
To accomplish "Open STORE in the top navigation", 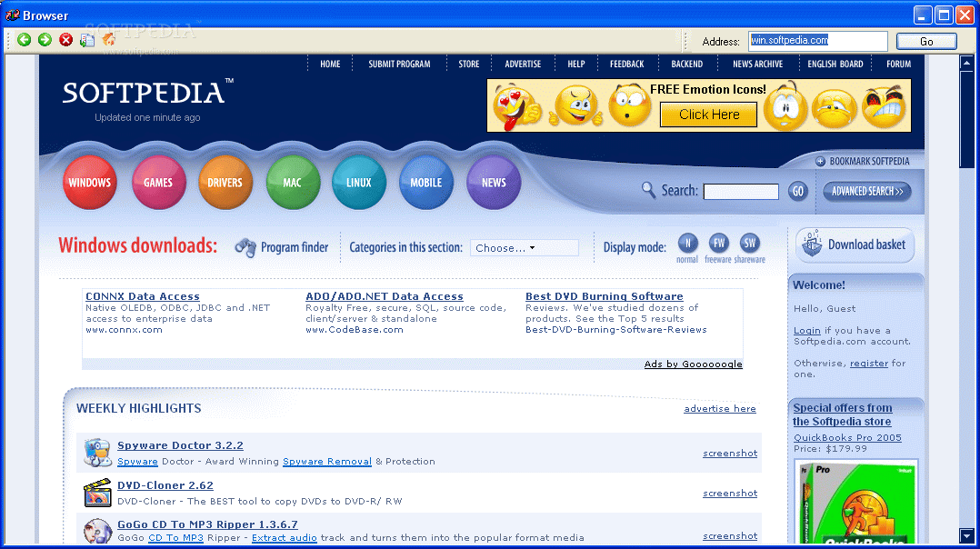I will click(x=469, y=64).
